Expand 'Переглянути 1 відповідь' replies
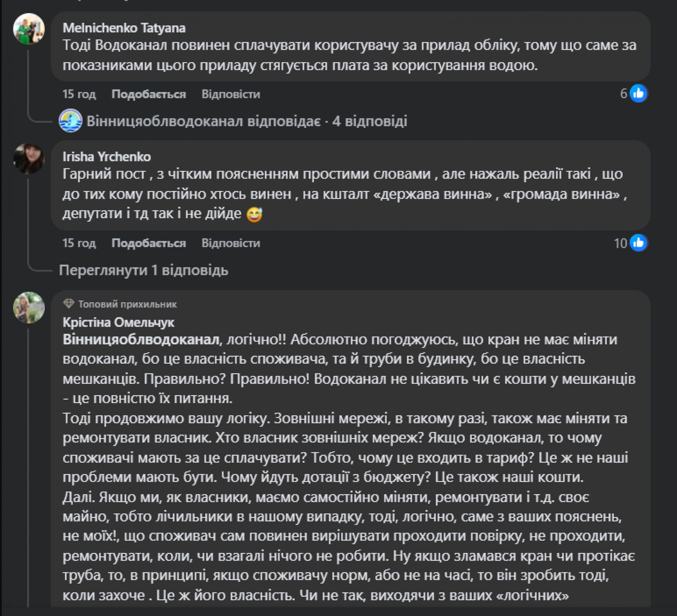Image resolution: width=677 pixels, height=616 pixels. [144, 270]
